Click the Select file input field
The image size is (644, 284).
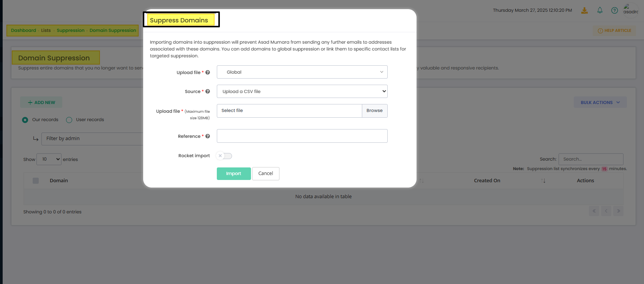click(x=289, y=110)
